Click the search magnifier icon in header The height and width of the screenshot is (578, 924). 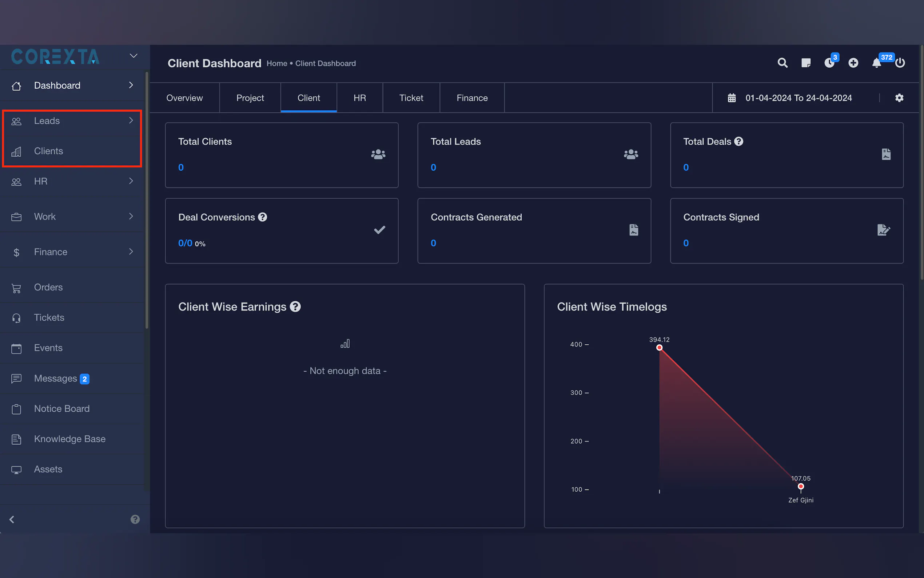[782, 63]
